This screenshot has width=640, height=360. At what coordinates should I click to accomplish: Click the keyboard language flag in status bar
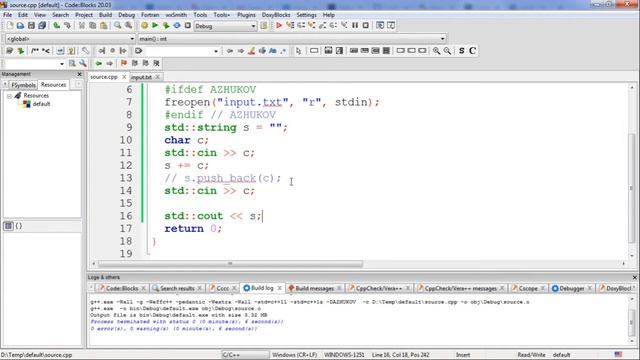[x=618, y=354]
